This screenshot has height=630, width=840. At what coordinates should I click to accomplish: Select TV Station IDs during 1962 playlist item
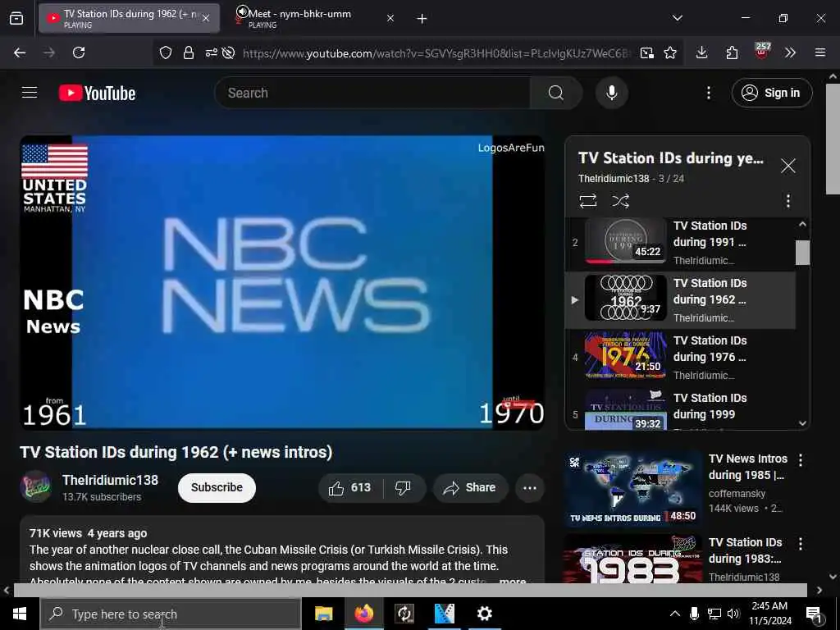[x=680, y=300]
